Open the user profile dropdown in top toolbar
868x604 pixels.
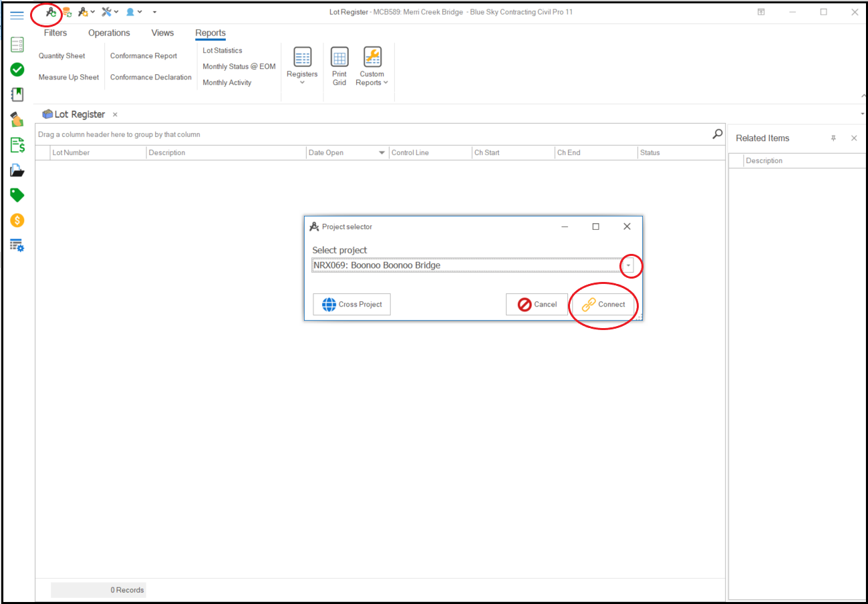coord(134,12)
